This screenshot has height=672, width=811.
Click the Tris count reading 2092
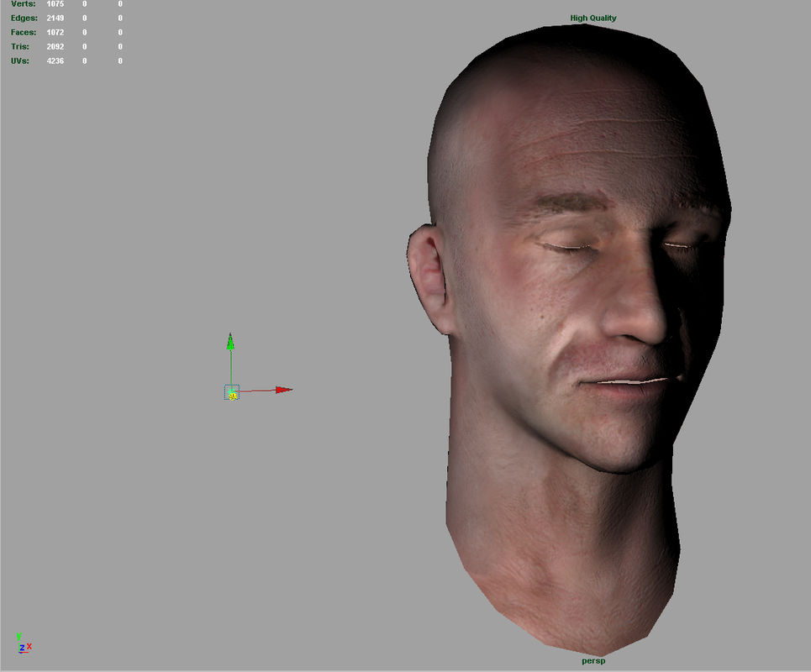tap(55, 46)
